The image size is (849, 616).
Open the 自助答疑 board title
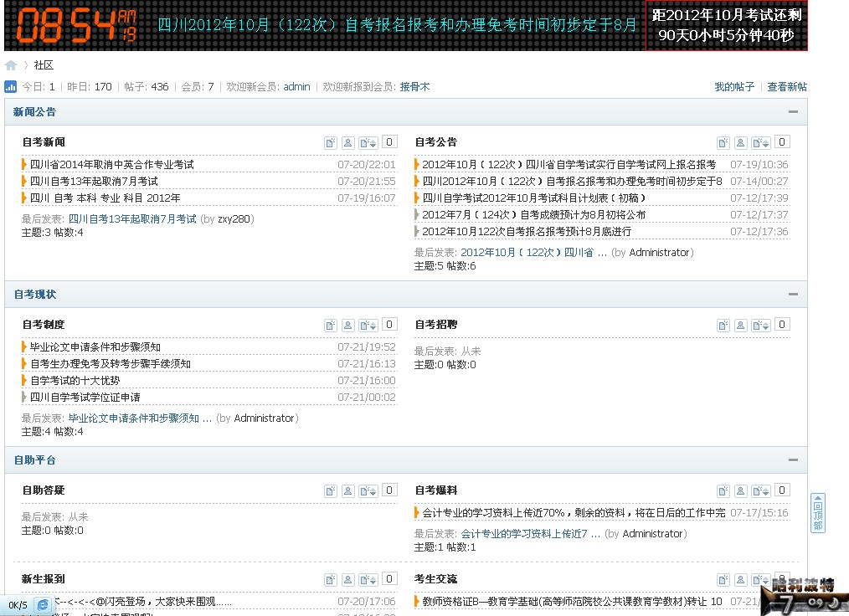44,490
